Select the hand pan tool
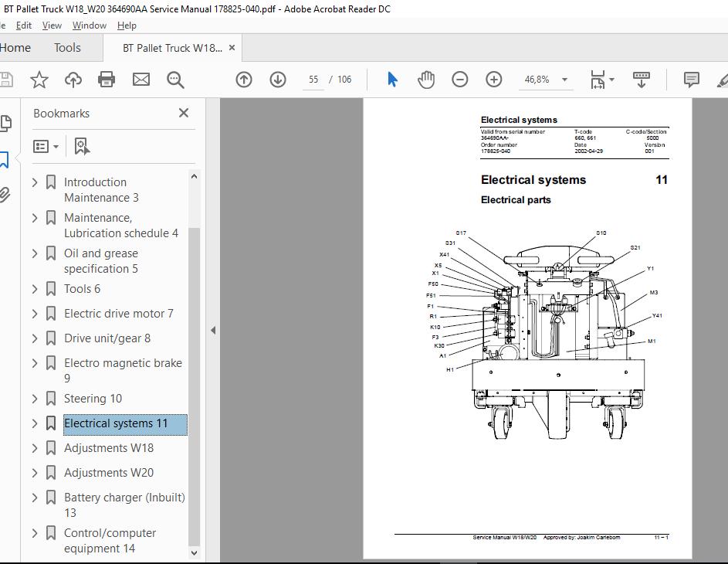Screen dimensions: 728x564 425,80
